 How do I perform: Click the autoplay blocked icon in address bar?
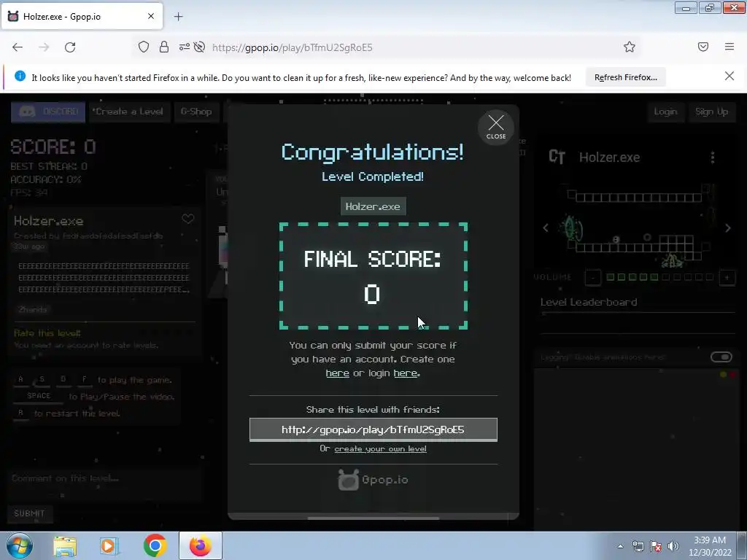pyautogui.click(x=200, y=47)
